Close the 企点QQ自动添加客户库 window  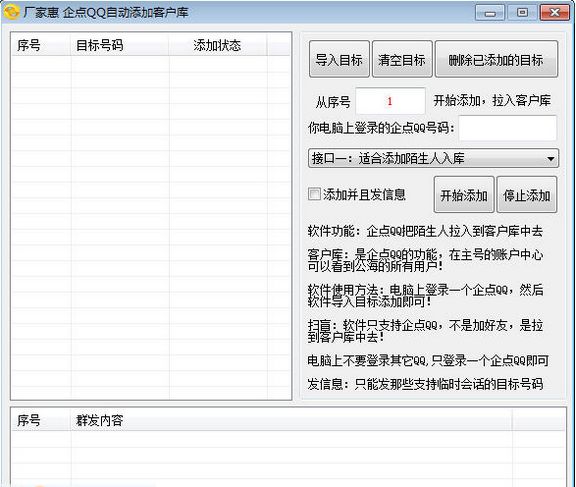554,13
